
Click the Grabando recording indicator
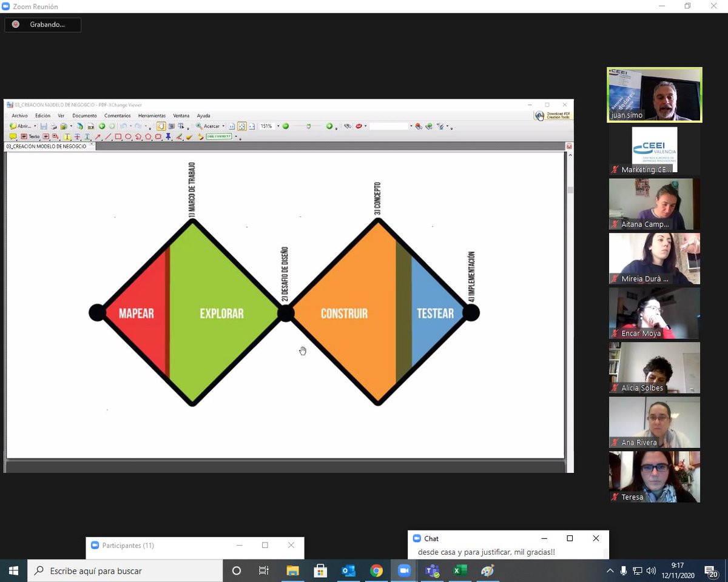[x=42, y=25]
